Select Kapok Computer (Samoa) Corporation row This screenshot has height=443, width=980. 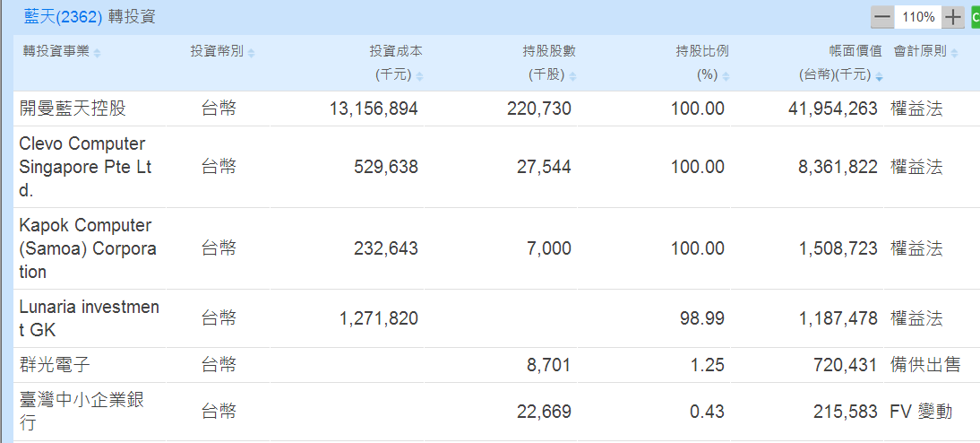tap(87, 248)
